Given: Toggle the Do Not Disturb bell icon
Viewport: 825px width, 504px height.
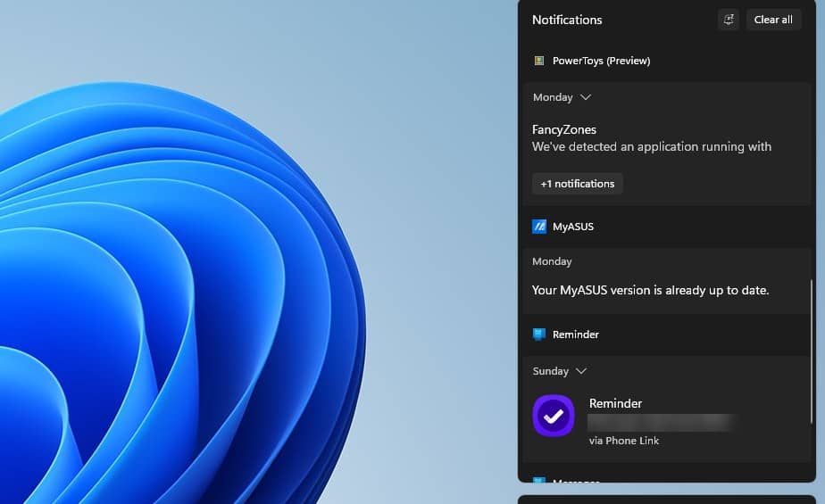Looking at the screenshot, I should 729,20.
